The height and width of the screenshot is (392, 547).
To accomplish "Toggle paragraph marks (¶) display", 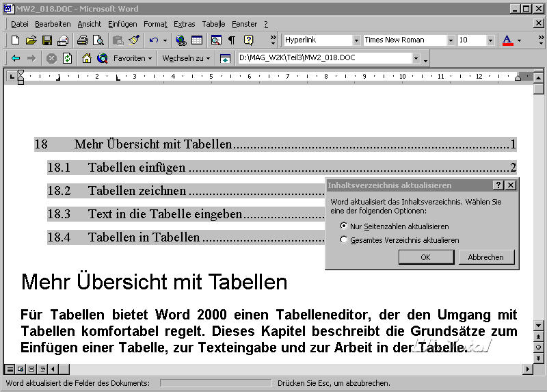I will click(232, 40).
